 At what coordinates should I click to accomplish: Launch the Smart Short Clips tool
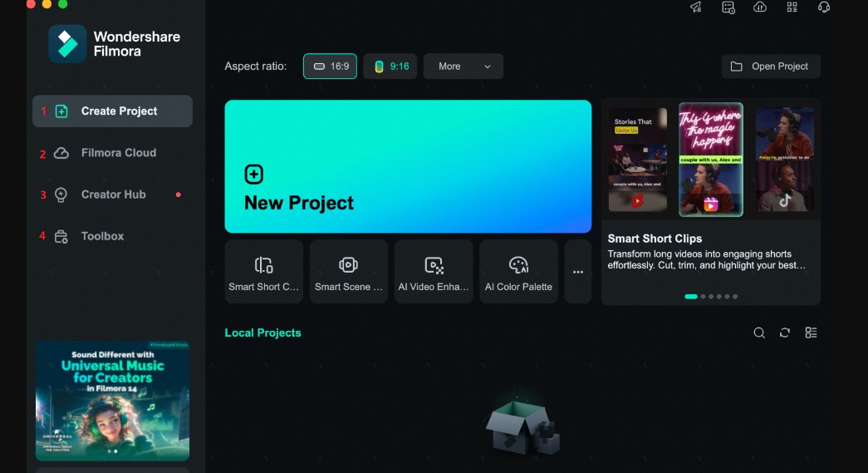[x=264, y=272]
